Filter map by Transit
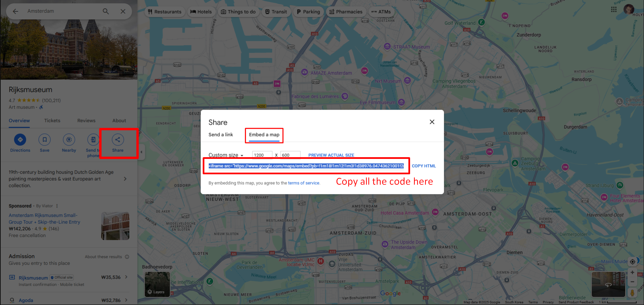This screenshot has height=305, width=644. point(276,12)
